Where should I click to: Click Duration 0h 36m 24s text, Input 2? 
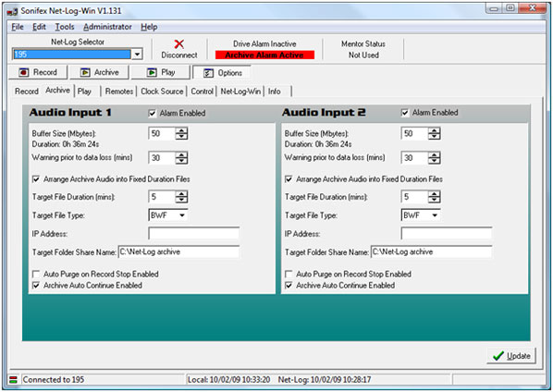pos(318,144)
